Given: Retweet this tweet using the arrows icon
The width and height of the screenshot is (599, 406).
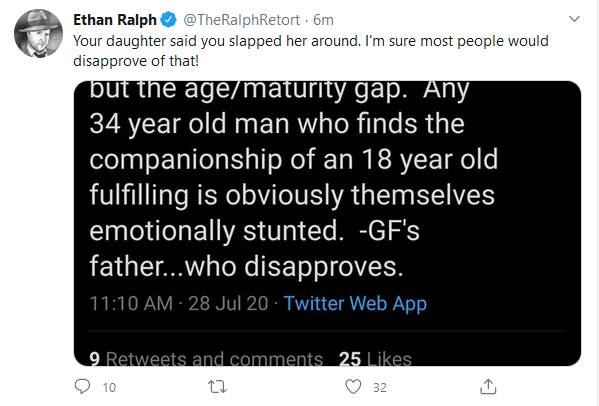Looking at the screenshot, I should 218,387.
